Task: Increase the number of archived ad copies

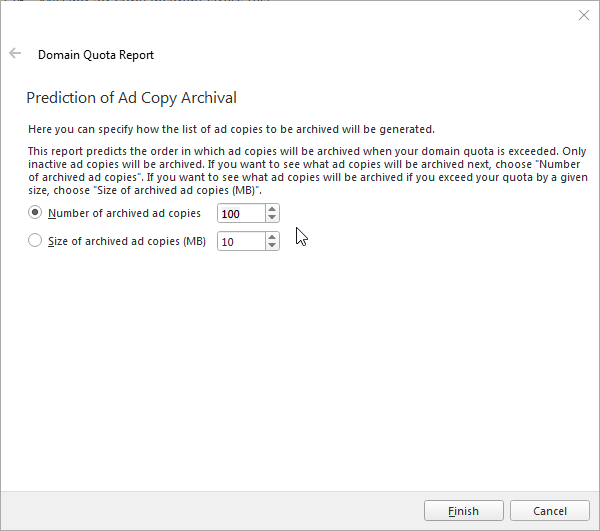Action: pyautogui.click(x=272, y=209)
